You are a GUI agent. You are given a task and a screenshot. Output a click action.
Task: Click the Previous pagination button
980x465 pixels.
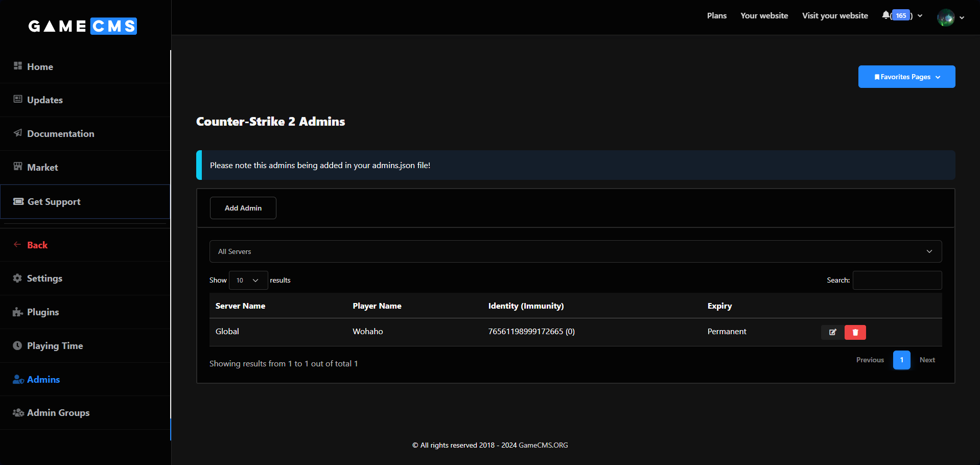pos(870,360)
